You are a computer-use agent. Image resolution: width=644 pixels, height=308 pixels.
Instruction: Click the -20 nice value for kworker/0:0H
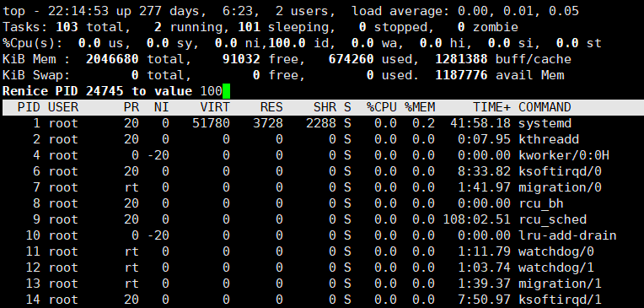click(x=158, y=155)
